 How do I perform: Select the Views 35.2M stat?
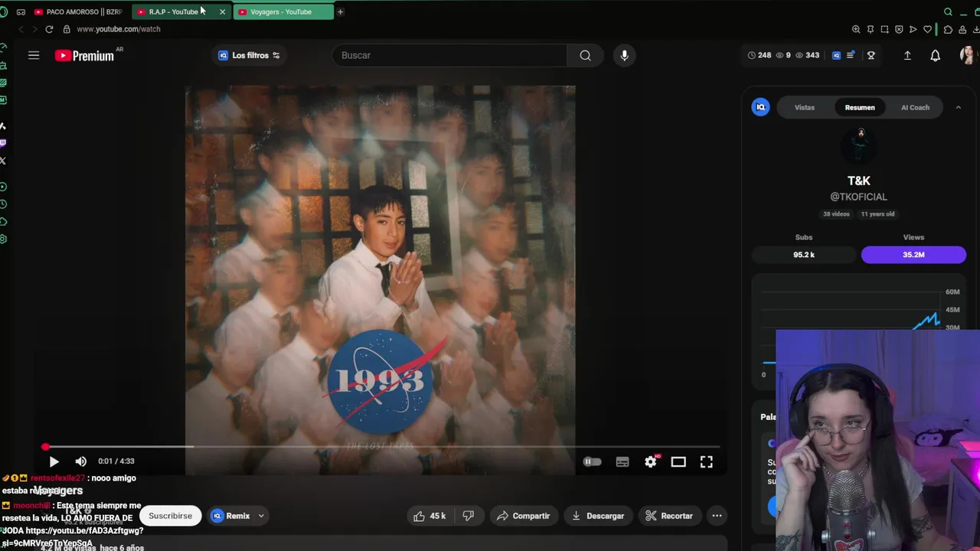(x=913, y=255)
